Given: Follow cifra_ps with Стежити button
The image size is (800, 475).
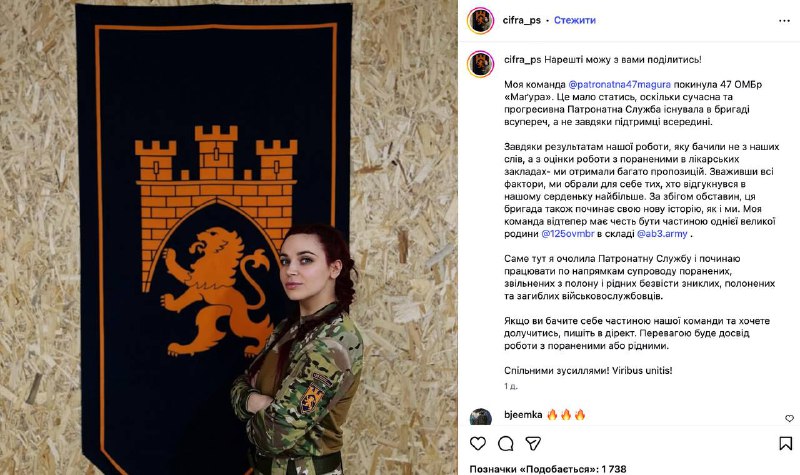Looking at the screenshot, I should coord(574,20).
